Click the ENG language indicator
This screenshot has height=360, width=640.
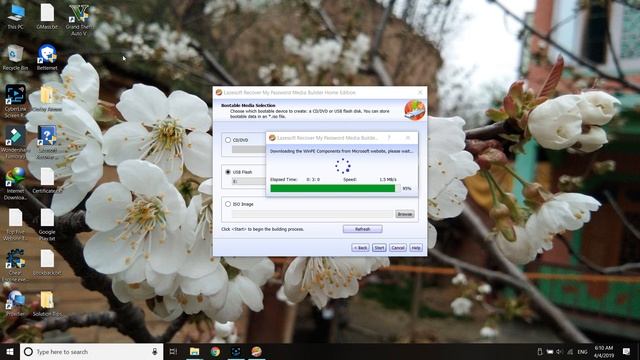582,351
